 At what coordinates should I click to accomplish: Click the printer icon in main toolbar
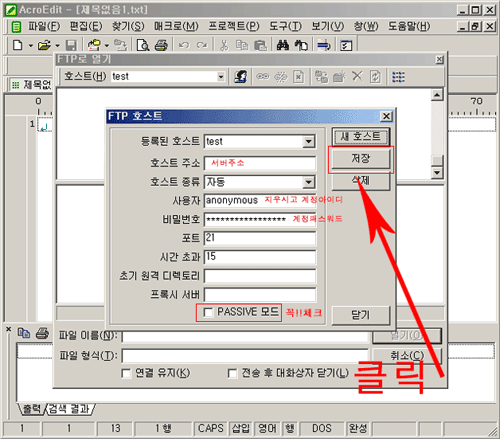click(161, 45)
